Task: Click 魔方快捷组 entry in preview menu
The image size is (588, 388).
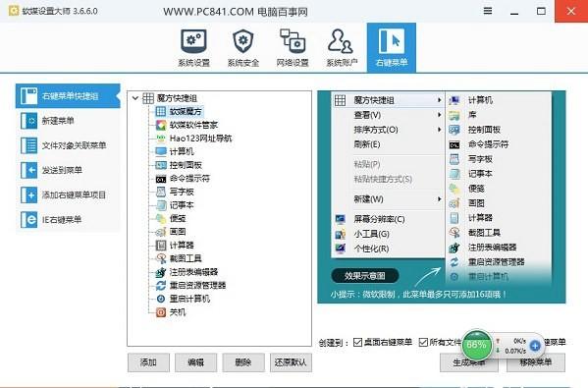Action: click(x=388, y=100)
